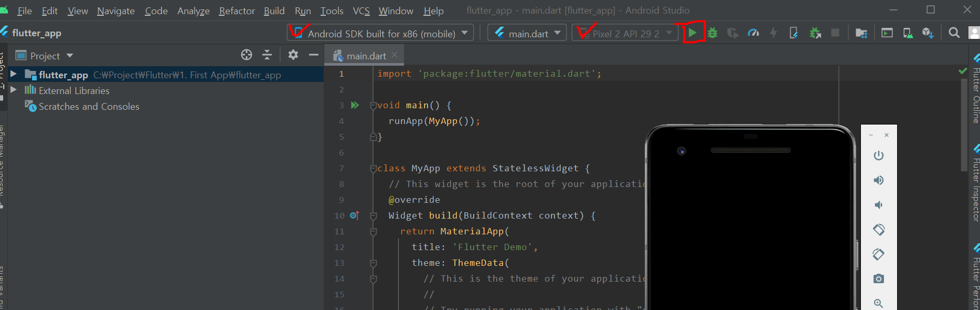Launch the profiler speedometer icon
Image resolution: width=980 pixels, height=310 pixels.
(x=753, y=33)
